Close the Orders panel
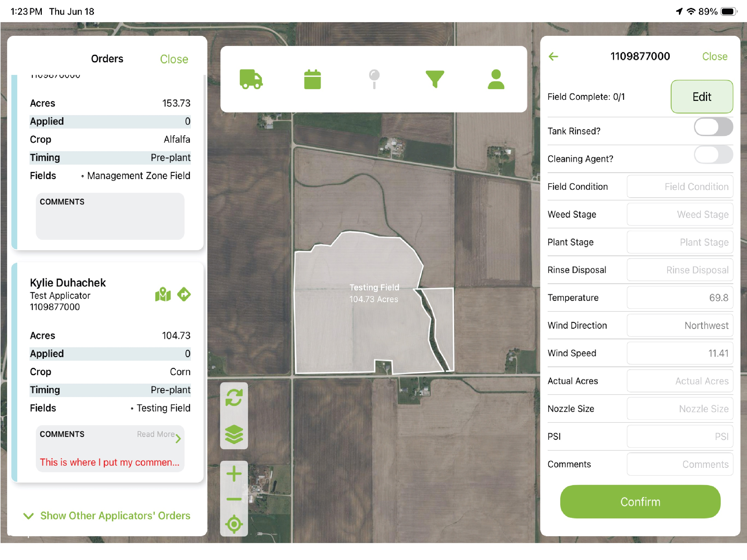 point(174,59)
